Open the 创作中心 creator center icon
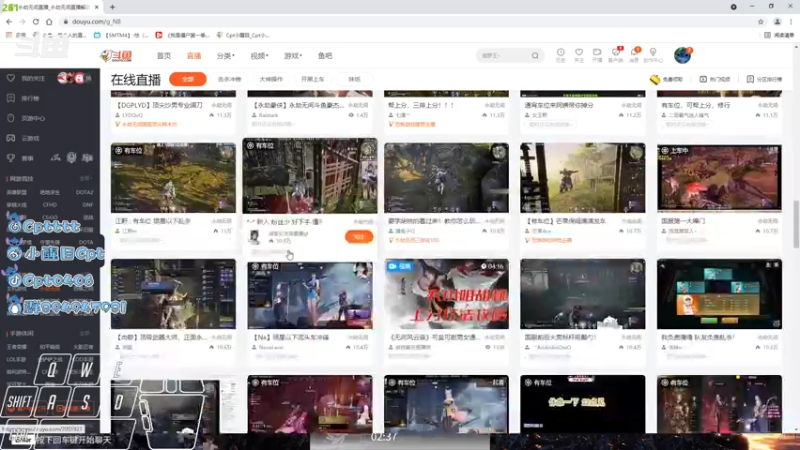Screen dimensions: 800x450 (653, 55)
